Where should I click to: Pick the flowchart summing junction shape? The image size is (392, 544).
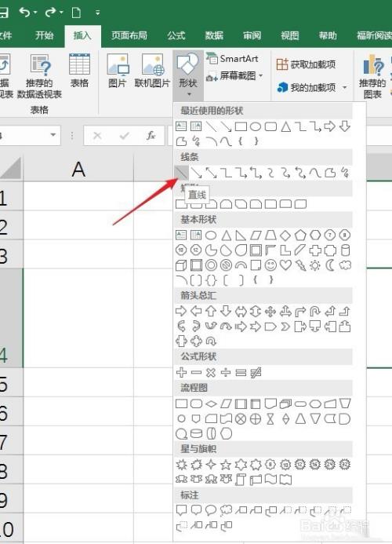(241, 419)
